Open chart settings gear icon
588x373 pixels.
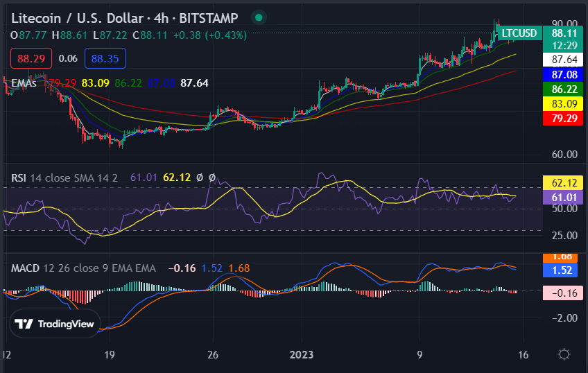pos(564,354)
